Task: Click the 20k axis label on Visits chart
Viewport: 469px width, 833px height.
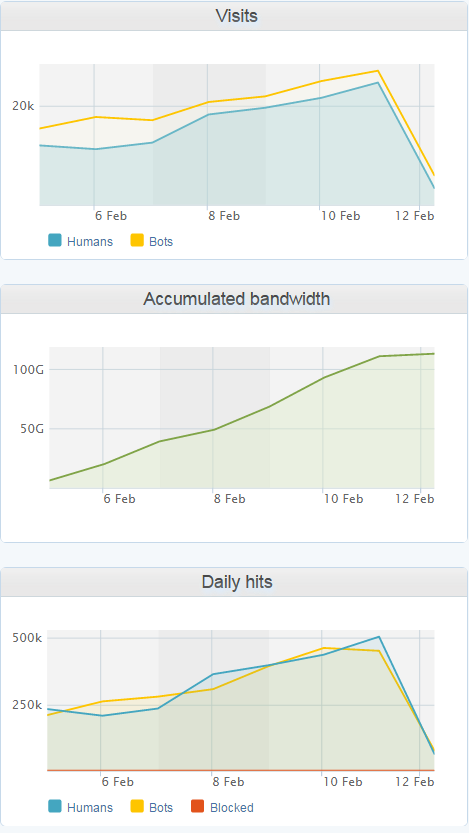Action: [x=23, y=106]
